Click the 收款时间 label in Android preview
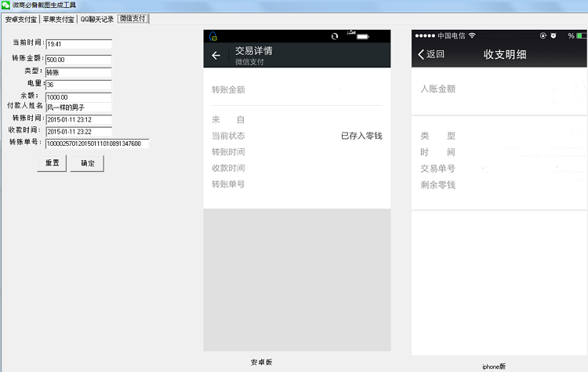Viewport: 588px width, 372px height. click(x=228, y=168)
